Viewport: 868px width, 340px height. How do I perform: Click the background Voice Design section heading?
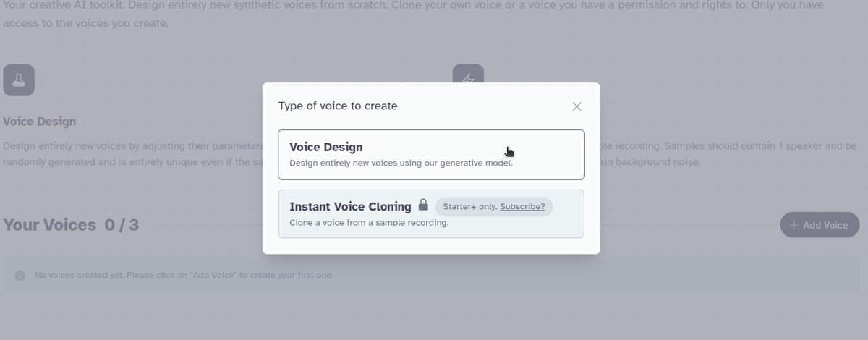[x=40, y=122]
